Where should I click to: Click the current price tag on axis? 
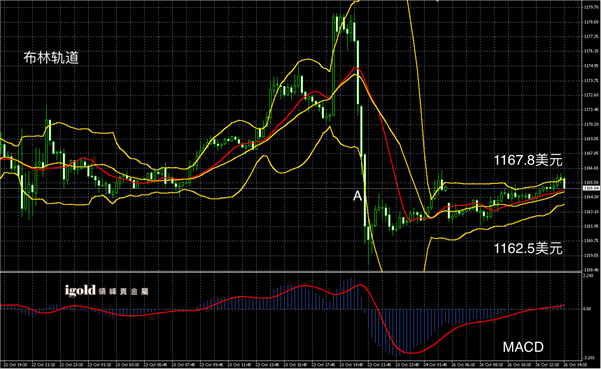click(591, 188)
